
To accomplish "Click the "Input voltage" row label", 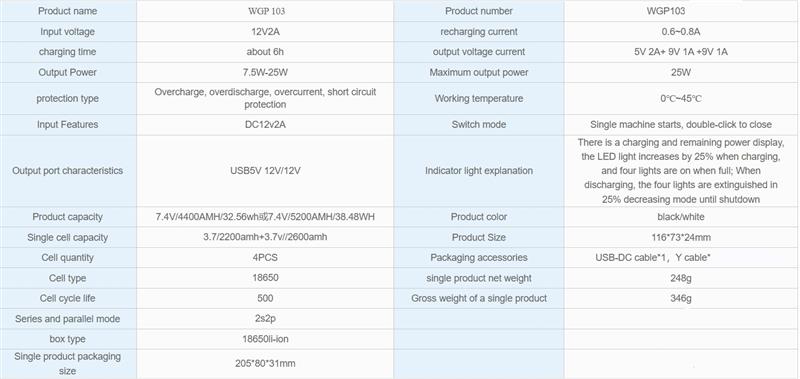I will click(67, 32).
